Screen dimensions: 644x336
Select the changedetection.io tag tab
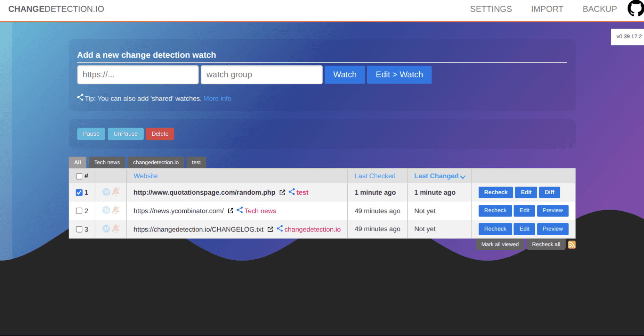156,162
